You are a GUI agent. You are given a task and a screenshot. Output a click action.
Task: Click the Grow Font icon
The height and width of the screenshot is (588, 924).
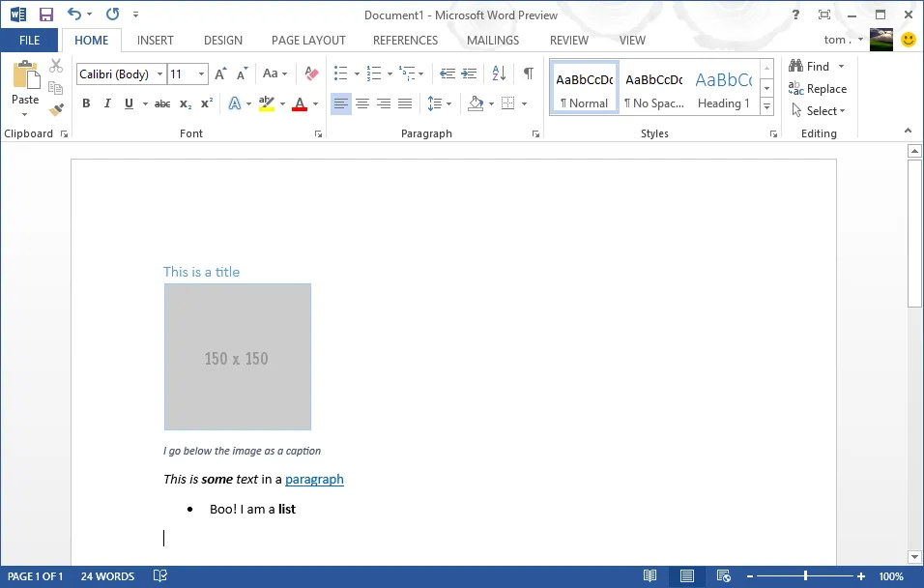pos(220,73)
